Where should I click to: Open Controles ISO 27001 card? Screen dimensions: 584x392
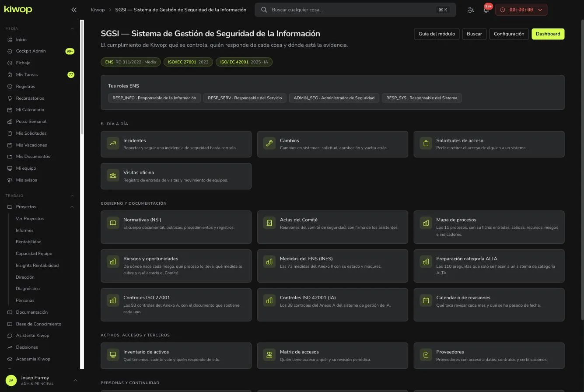click(x=176, y=304)
